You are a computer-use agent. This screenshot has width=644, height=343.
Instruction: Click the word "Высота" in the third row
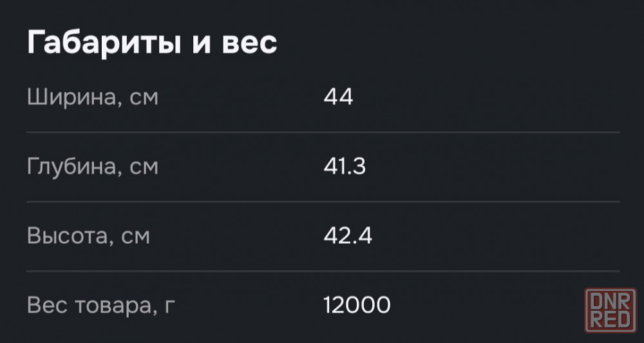(62, 236)
